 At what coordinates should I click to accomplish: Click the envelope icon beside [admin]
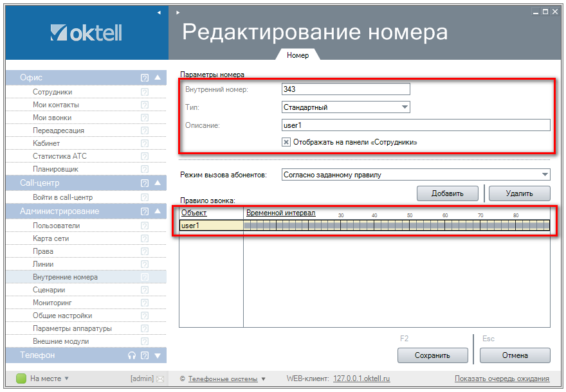click(160, 379)
